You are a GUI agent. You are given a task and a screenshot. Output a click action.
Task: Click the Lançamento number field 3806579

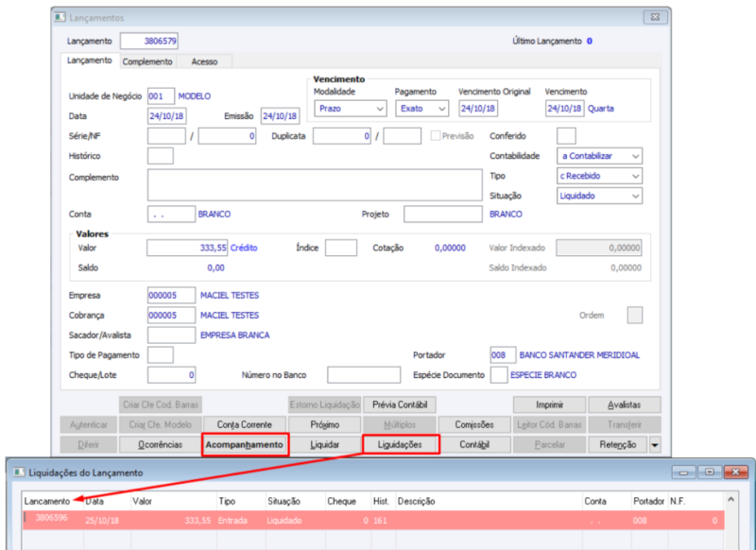(x=149, y=41)
